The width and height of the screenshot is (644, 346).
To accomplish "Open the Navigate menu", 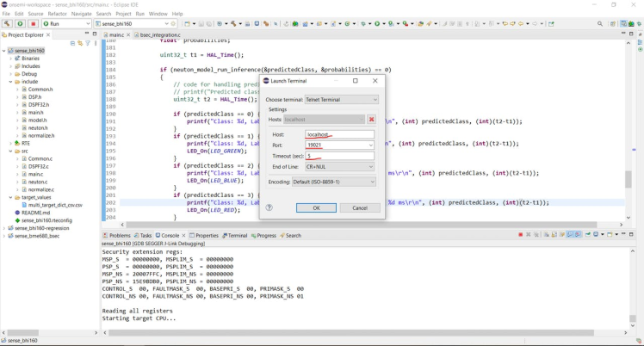I will pyautogui.click(x=81, y=14).
